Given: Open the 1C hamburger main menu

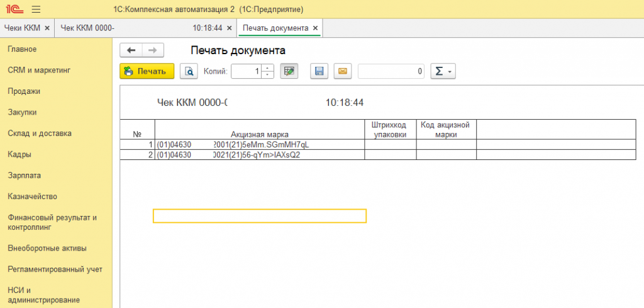Looking at the screenshot, I should click(x=36, y=9).
